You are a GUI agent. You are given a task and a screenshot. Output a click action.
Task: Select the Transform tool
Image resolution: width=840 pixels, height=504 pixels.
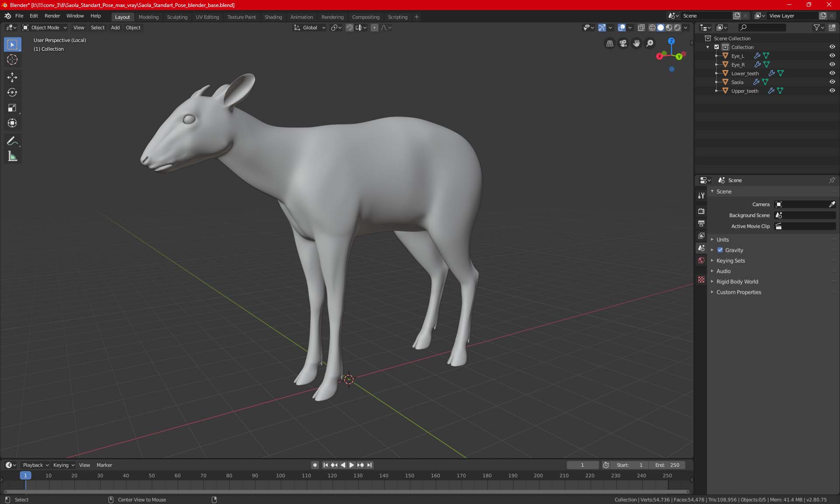(x=12, y=123)
